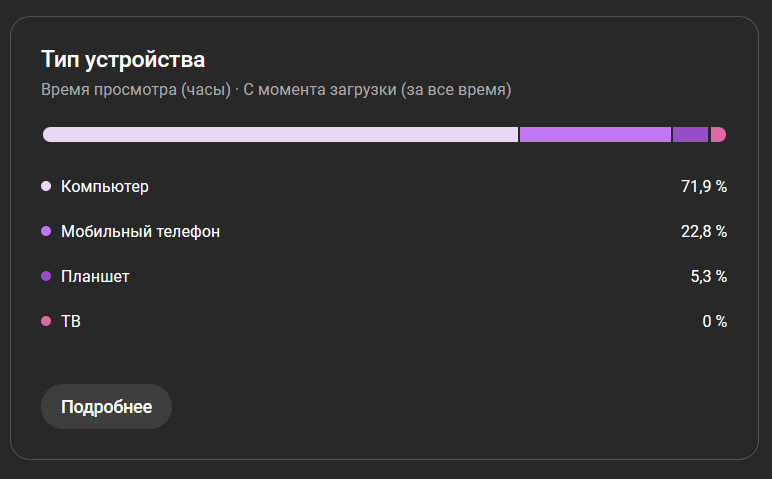Click the Подробнее button

106,407
